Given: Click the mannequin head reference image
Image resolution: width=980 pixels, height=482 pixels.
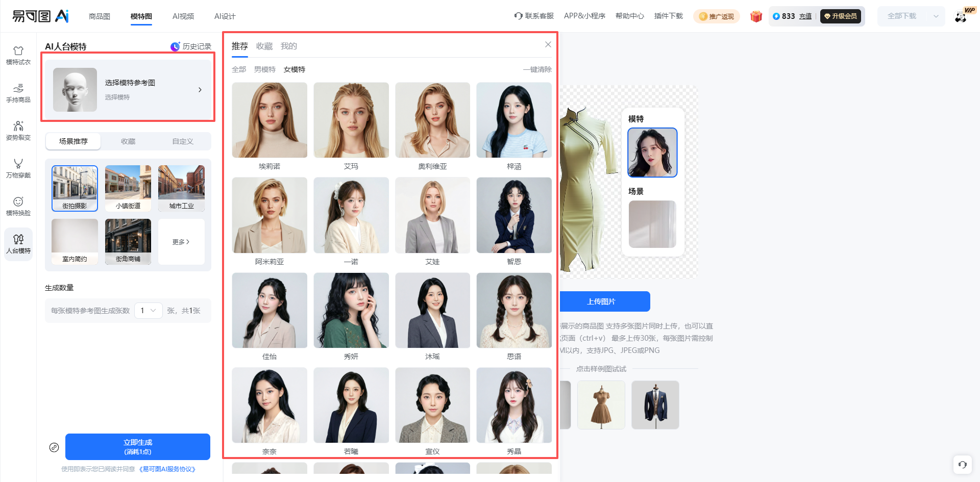Looking at the screenshot, I should coord(75,90).
